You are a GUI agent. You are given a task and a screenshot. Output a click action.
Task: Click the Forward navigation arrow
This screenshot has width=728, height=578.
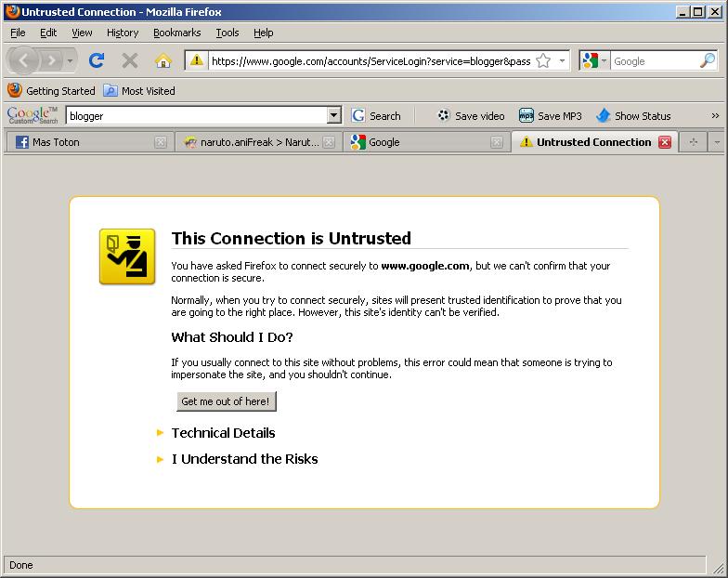(x=52, y=60)
